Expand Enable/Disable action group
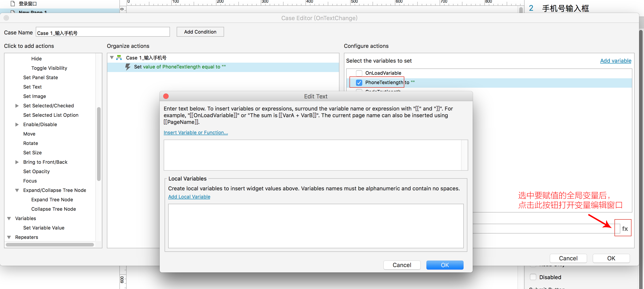The width and height of the screenshot is (644, 289). coord(17,125)
